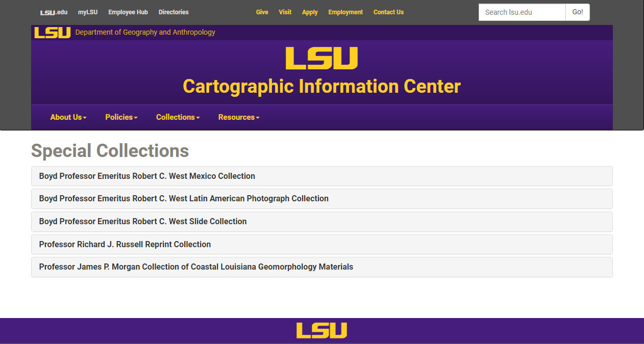Open the myLSU link
644x344 pixels.
[88, 12]
